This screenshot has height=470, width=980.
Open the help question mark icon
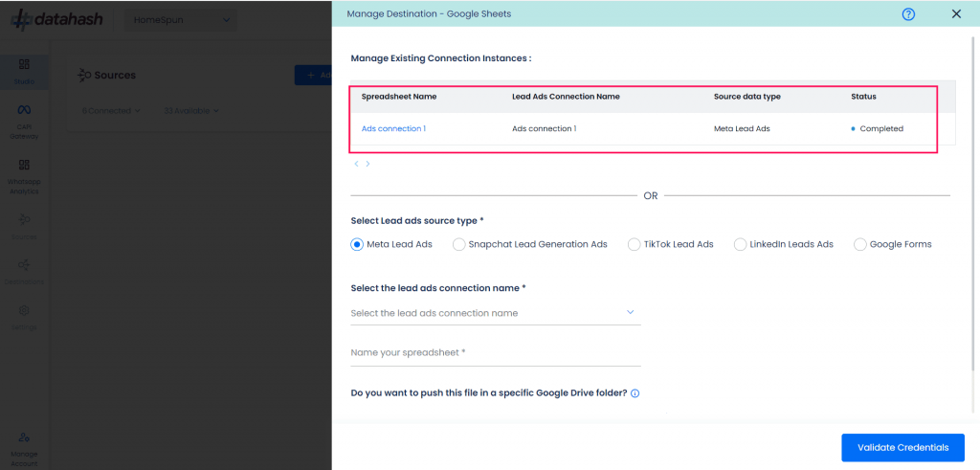(x=908, y=14)
